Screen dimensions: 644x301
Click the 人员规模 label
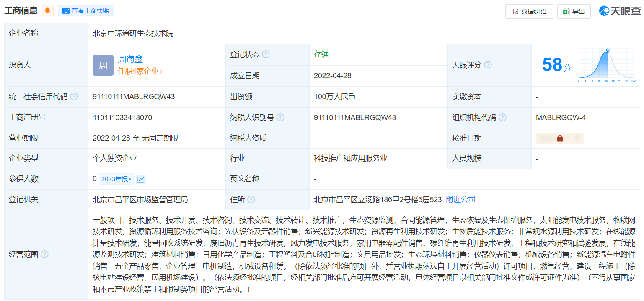[467, 159]
